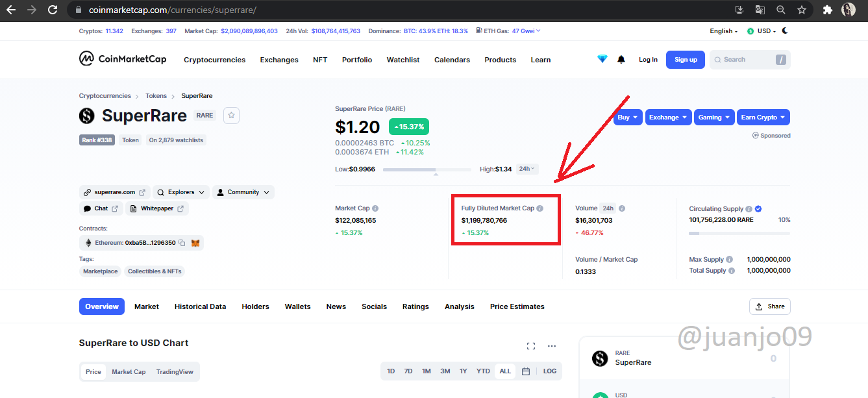Click the install/download icon in address bar
868x398 pixels.
[739, 10]
